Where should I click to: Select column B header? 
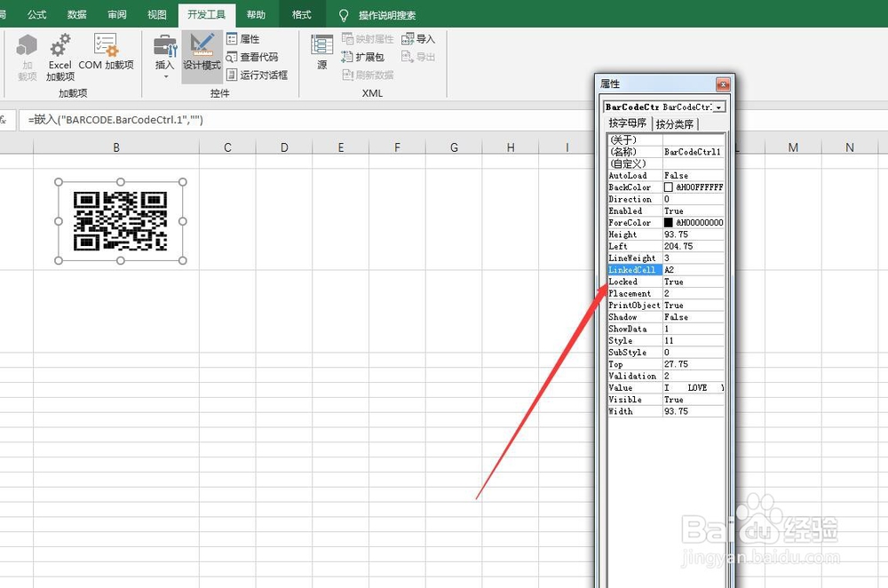pos(116,147)
